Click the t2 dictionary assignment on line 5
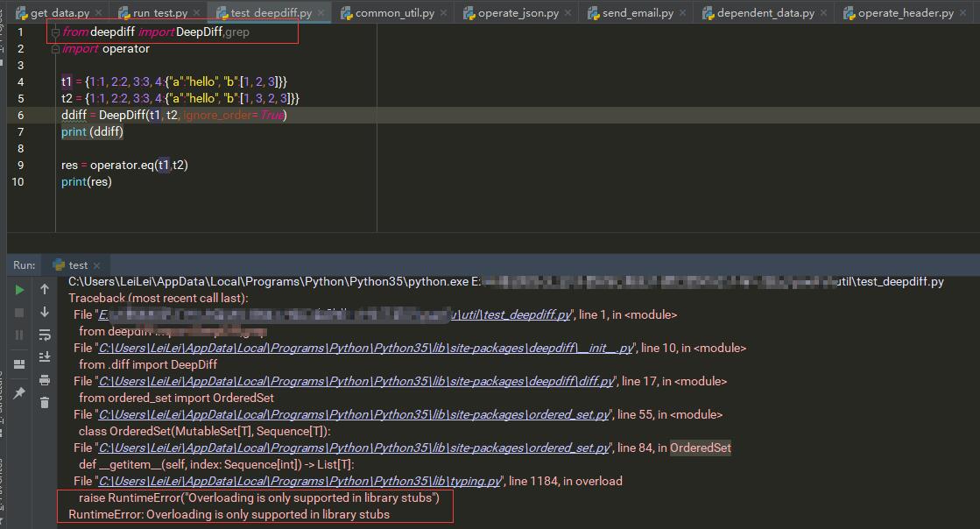980x529 pixels. (180, 99)
